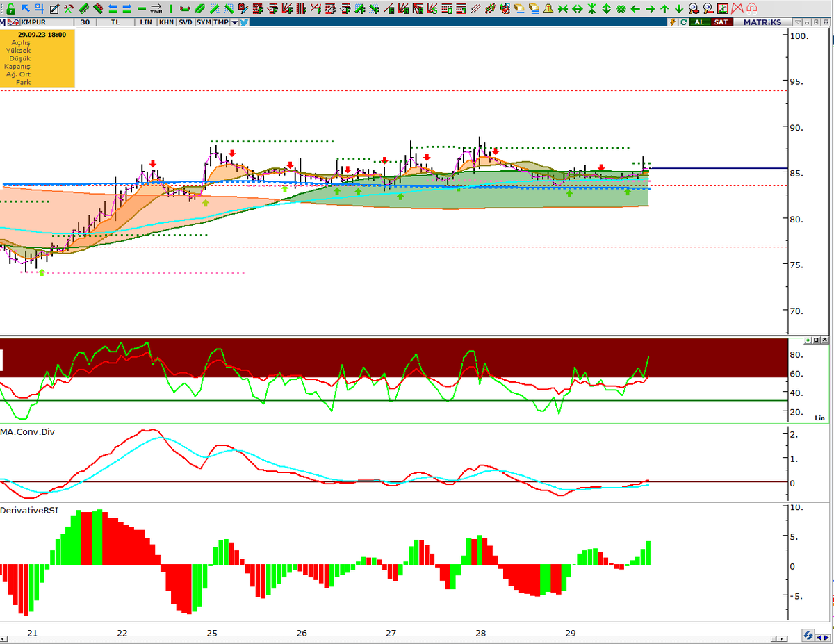Shift chart with the green up arrow
The width and height of the screenshot is (834, 644).
click(x=664, y=9)
